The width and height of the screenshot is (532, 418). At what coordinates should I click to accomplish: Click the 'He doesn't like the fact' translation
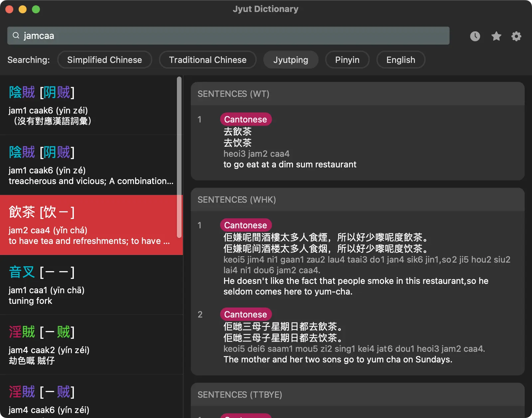pos(356,286)
